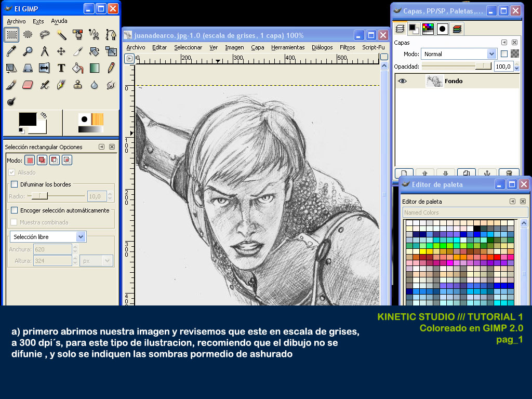Switch to the palettes tab in Capas dock

428,29
